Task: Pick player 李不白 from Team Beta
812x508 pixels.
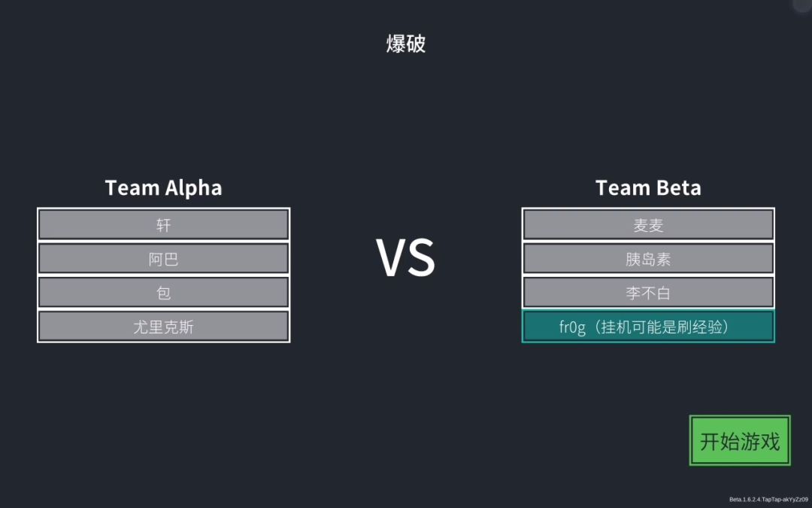Action: pos(648,292)
